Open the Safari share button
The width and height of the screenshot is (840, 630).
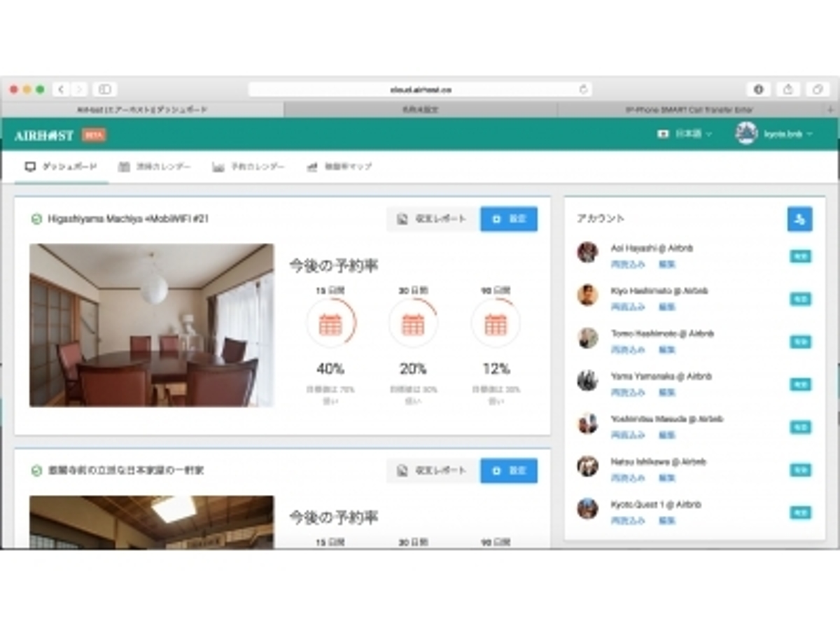tap(787, 90)
